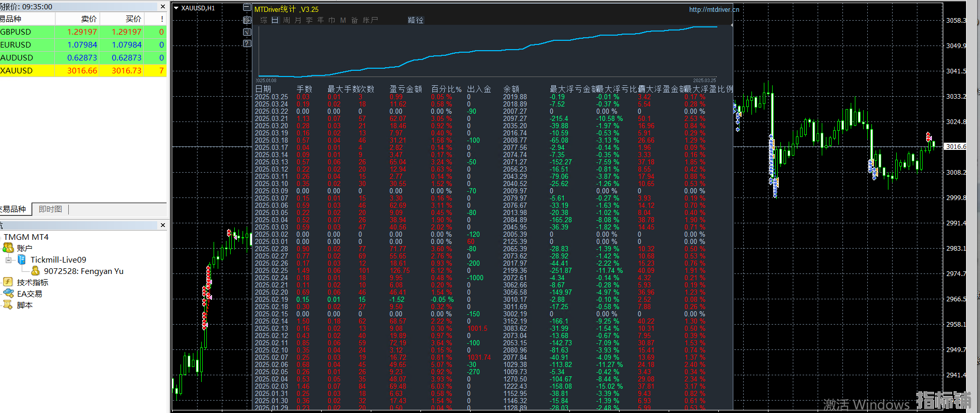This screenshot has height=413, width=980.
Task: Select Tickmill-Live09 in the navigator tree
Action: coord(58,259)
